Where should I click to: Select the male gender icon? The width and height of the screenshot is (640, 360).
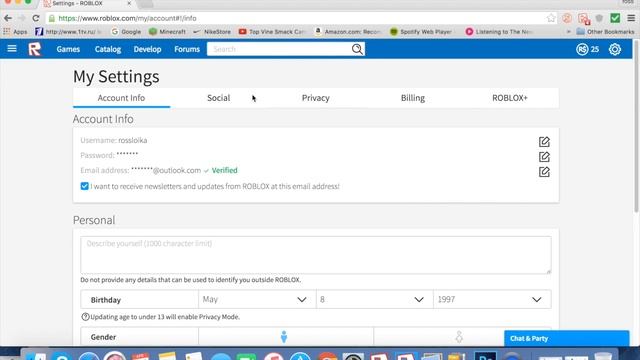[x=284, y=337]
